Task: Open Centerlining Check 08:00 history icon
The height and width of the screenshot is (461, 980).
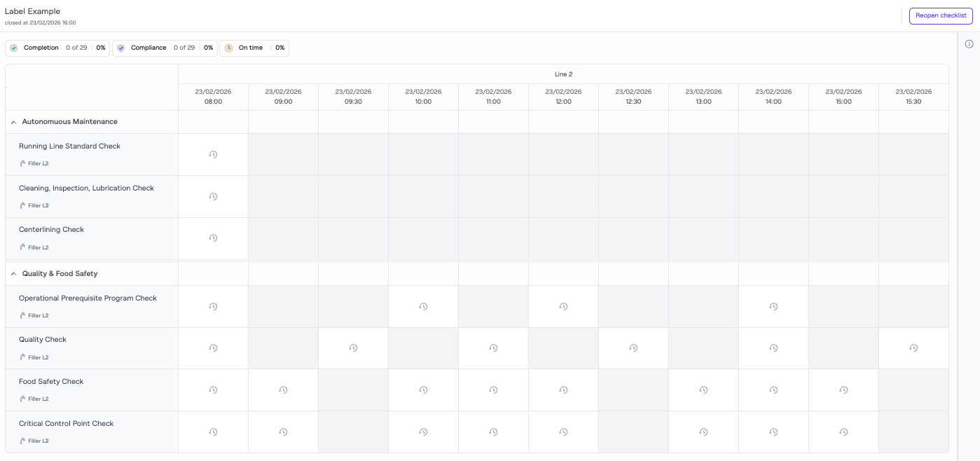Action: (x=213, y=238)
